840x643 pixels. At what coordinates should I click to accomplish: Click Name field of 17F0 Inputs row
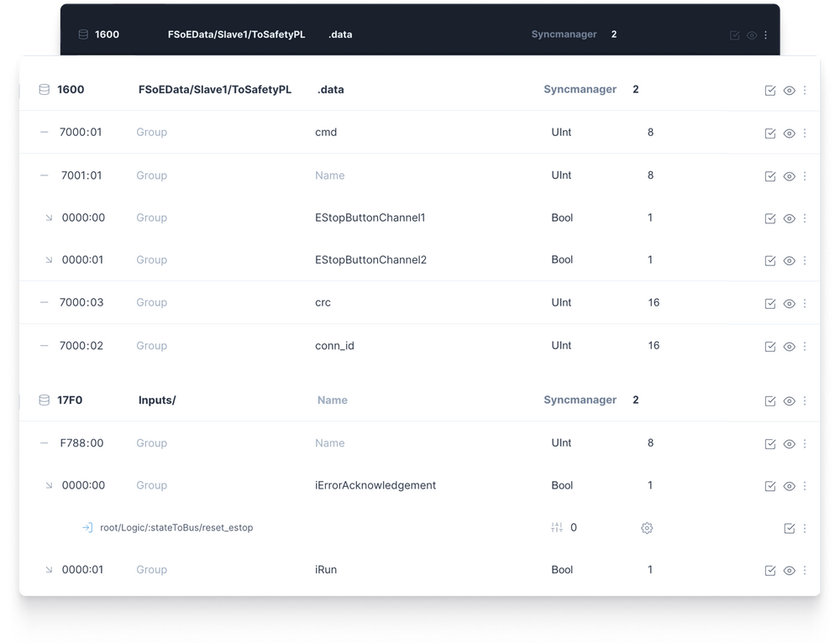click(x=332, y=400)
